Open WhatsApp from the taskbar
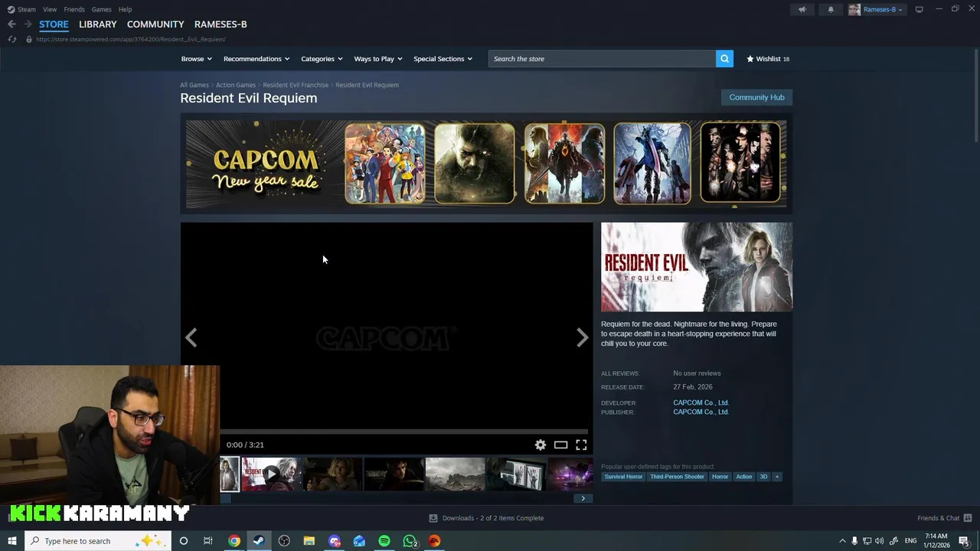This screenshot has height=551, width=980. point(410,541)
